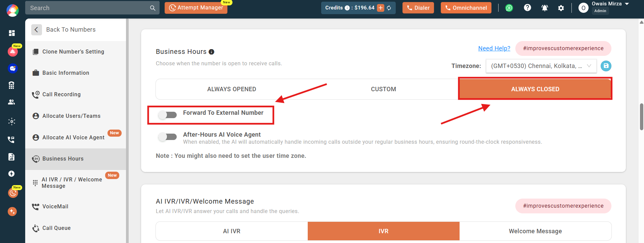Click the user avatar circle O
The width and height of the screenshot is (644, 243).
pos(584,8)
